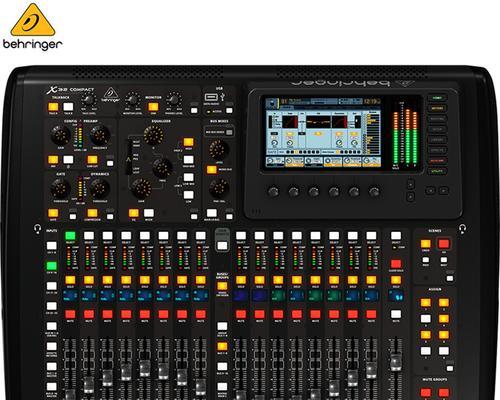
Task: Click the down arrow button beside the display
Action: 411,197
